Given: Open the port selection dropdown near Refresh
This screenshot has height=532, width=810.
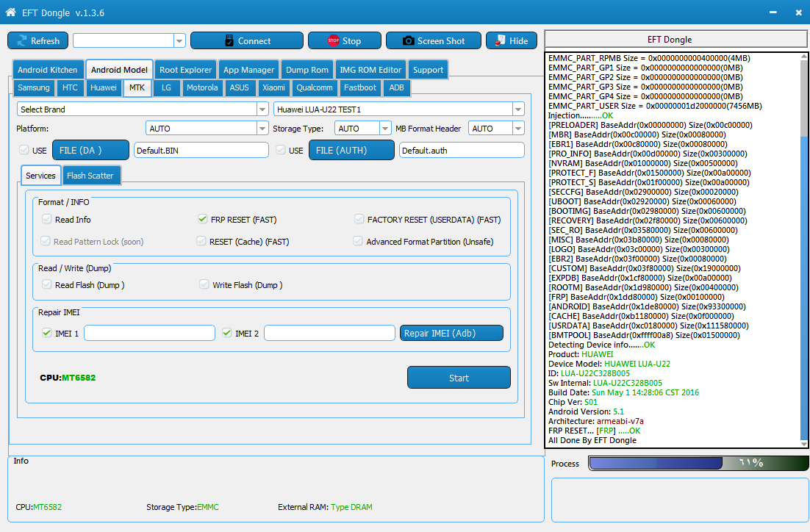Looking at the screenshot, I should tap(180, 41).
